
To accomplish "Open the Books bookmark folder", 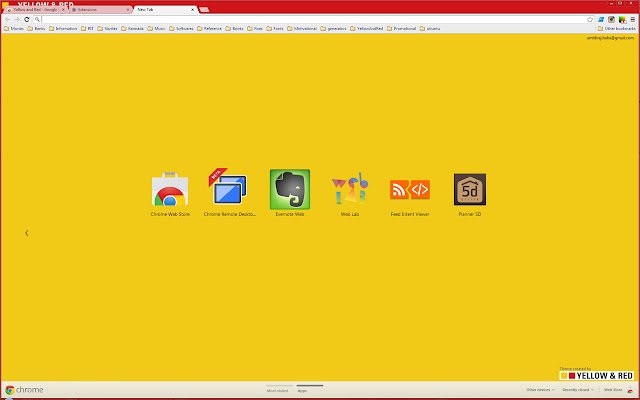I will point(235,29).
